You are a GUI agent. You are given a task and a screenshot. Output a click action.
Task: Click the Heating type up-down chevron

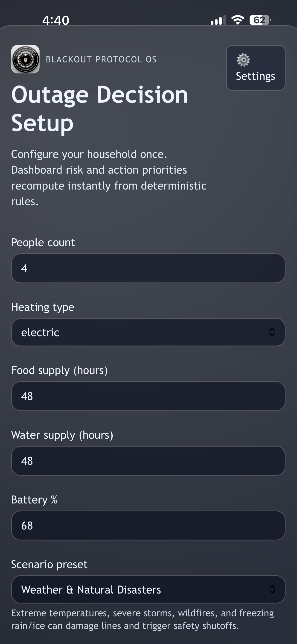[272, 332]
